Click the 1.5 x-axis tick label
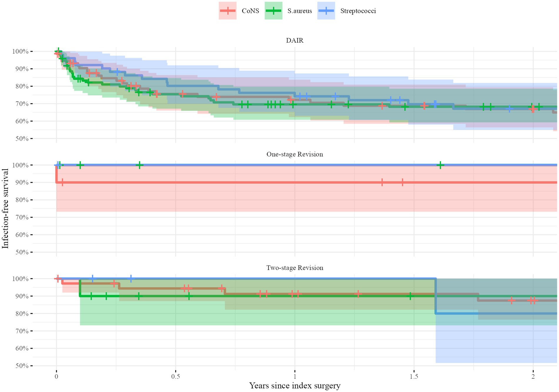The width and height of the screenshot is (559, 392). [x=414, y=376]
